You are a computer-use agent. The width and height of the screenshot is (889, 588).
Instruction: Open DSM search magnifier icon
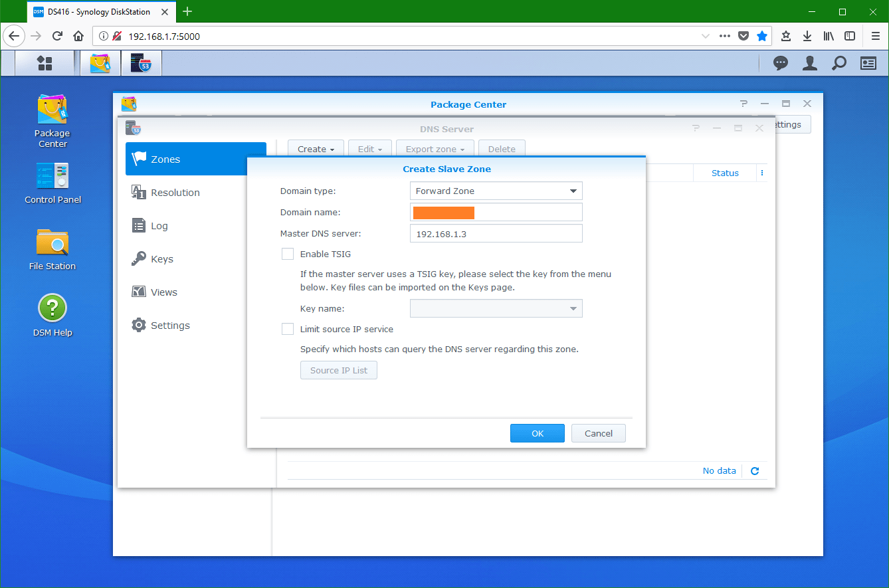click(839, 63)
